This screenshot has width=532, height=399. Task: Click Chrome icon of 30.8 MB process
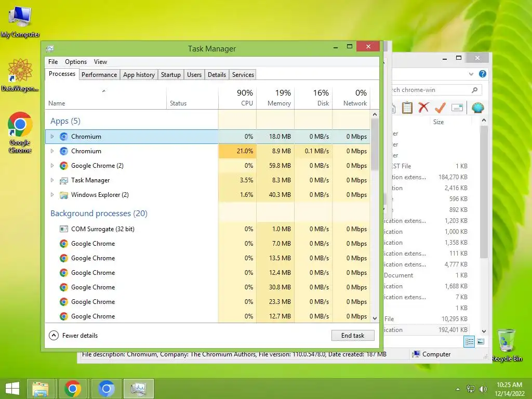click(63, 287)
